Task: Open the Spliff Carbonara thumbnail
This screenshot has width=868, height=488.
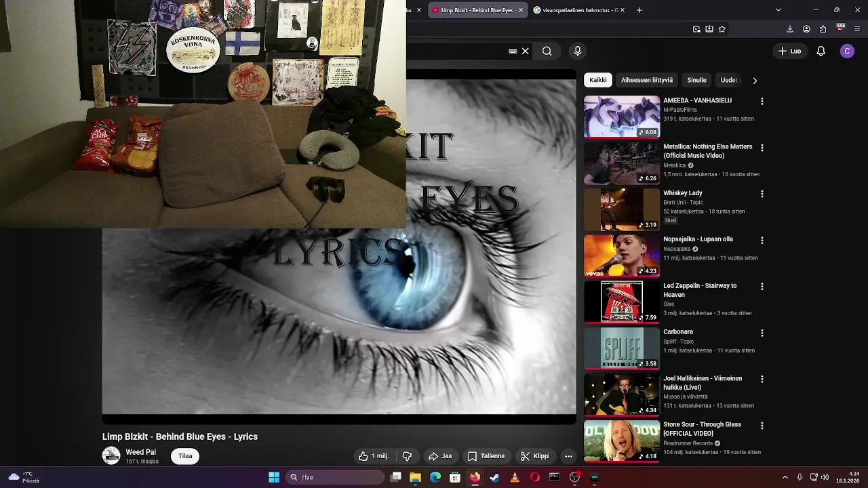Action: [622, 348]
